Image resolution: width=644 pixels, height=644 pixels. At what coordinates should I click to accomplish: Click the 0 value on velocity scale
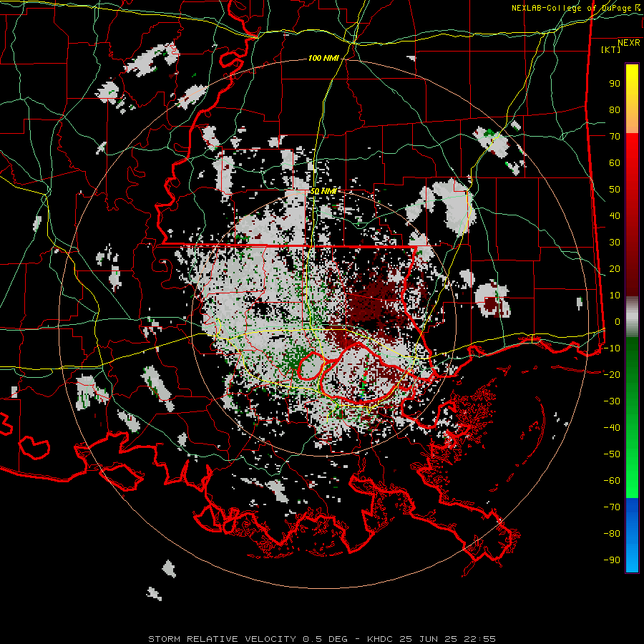618,321
